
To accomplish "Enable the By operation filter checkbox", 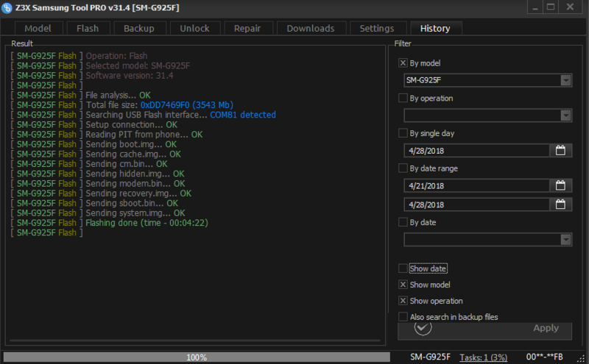I will point(403,98).
